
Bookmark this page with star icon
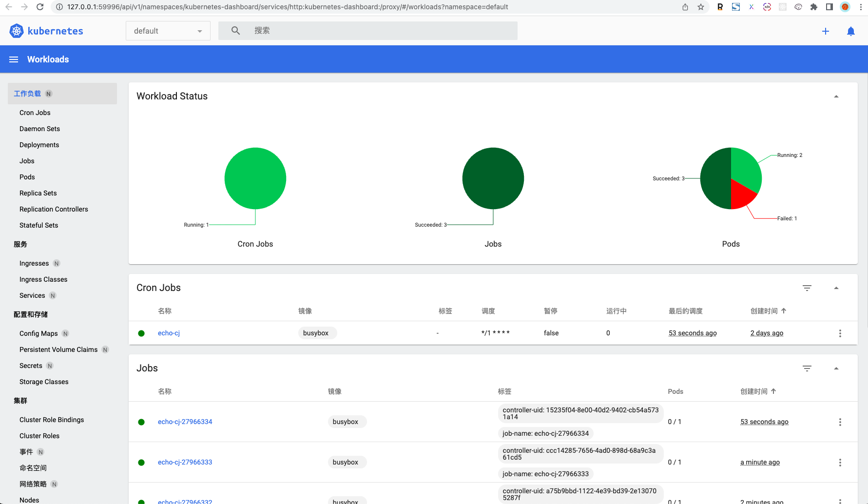tap(701, 7)
